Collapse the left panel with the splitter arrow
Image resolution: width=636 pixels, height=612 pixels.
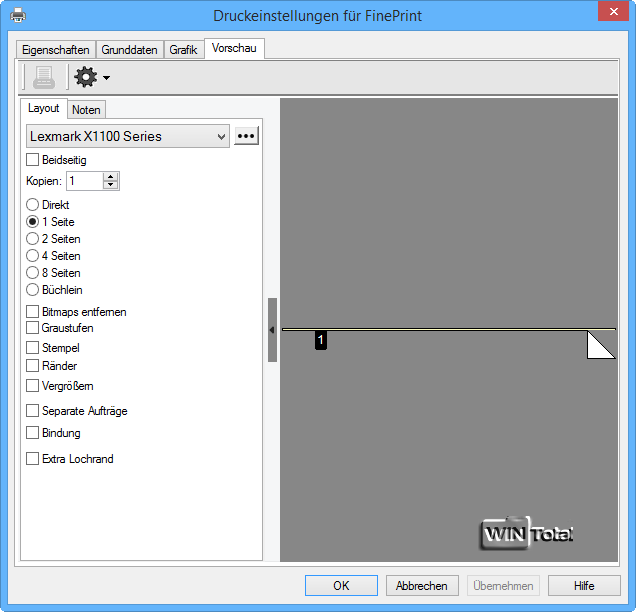[x=272, y=330]
